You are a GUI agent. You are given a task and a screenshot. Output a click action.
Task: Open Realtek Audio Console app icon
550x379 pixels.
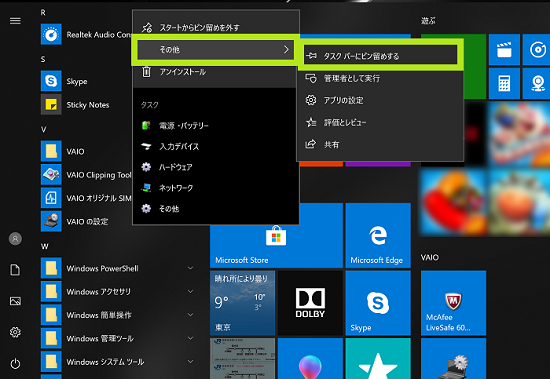tap(51, 34)
